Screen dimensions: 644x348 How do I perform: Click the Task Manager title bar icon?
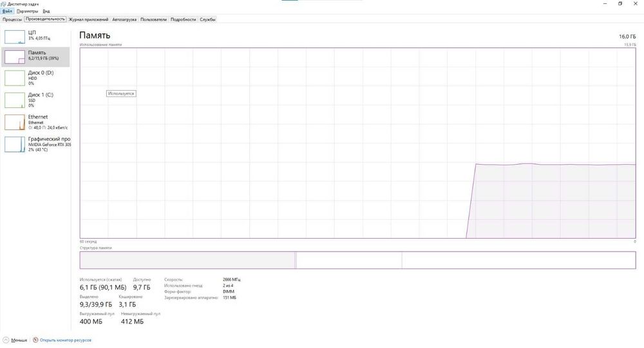(4, 4)
